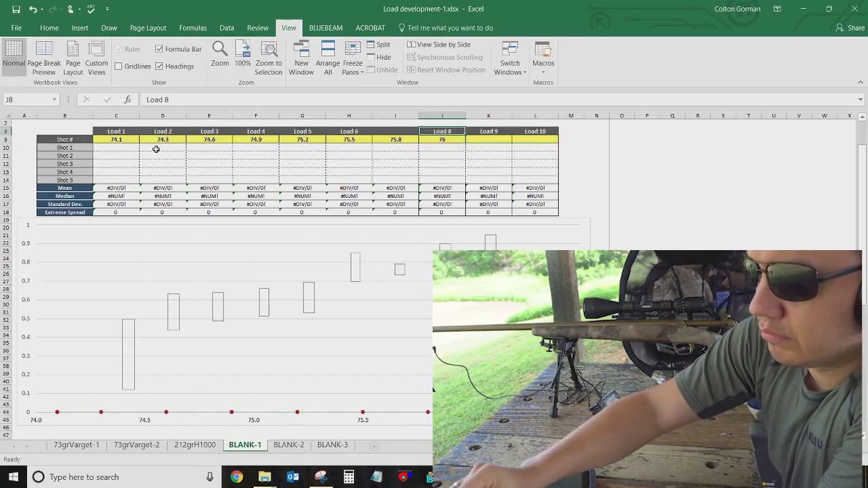The image size is (868, 488).
Task: Open Macros dropdown
Action: (x=543, y=58)
